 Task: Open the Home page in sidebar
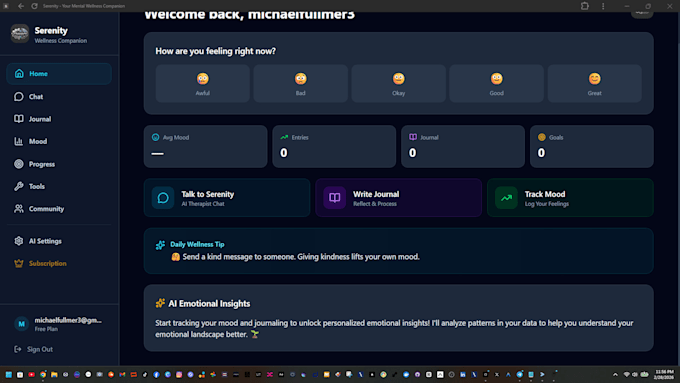(x=59, y=74)
